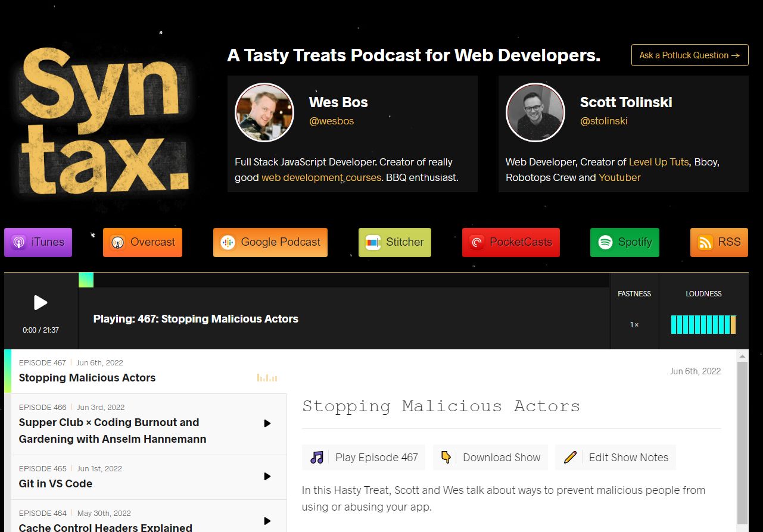The width and height of the screenshot is (763, 532).
Task: Click the show notes vertical scrollbar thumb
Action: click(x=742, y=443)
